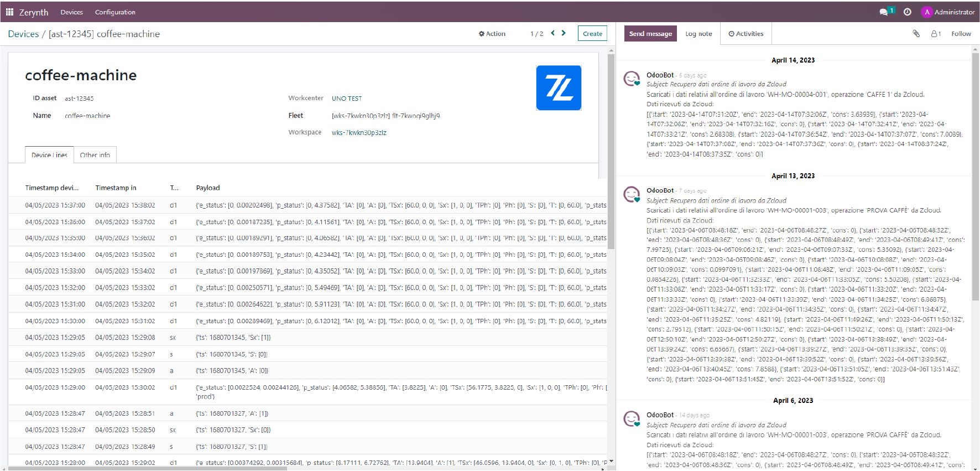This screenshot has height=471, width=980.
Task: Click Send message in the chatter
Action: (650, 34)
